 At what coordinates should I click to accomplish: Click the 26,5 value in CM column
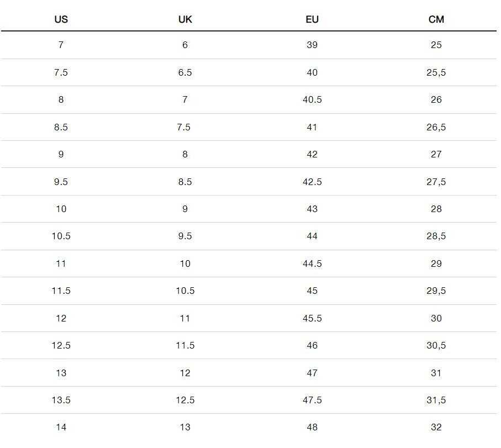click(436, 127)
